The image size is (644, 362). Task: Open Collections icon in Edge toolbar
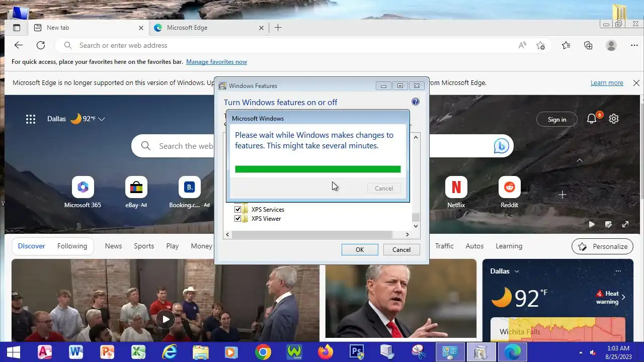[x=588, y=45]
